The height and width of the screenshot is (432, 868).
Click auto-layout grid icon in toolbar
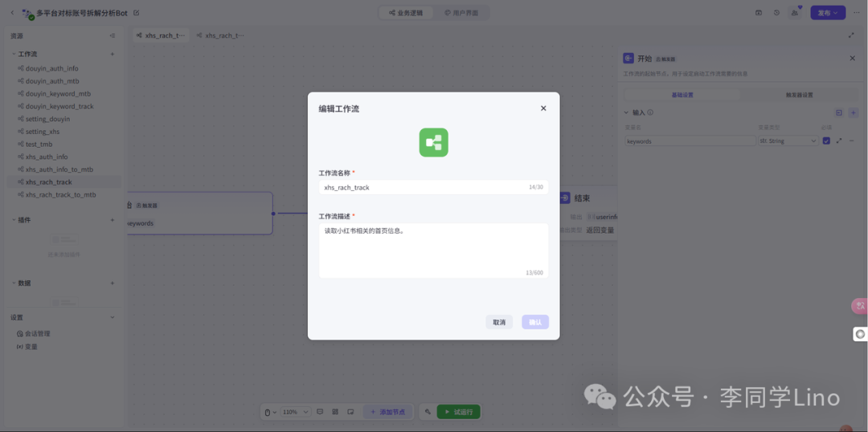click(335, 412)
